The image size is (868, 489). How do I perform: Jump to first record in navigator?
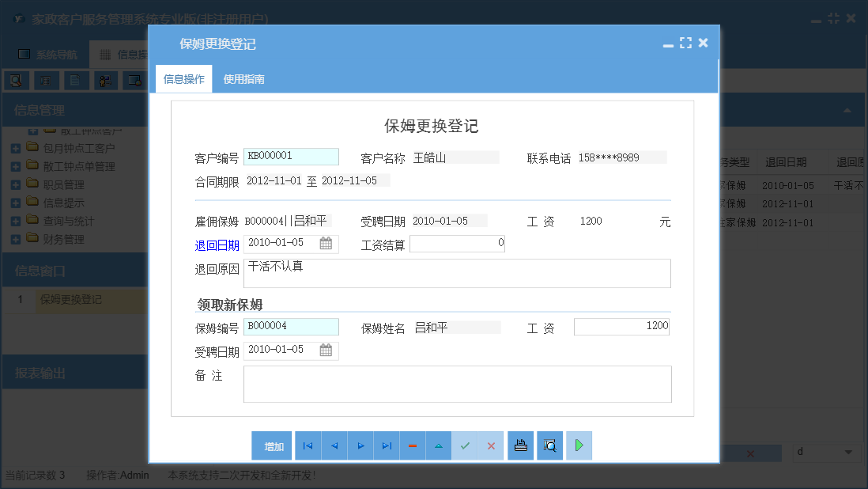(x=308, y=445)
